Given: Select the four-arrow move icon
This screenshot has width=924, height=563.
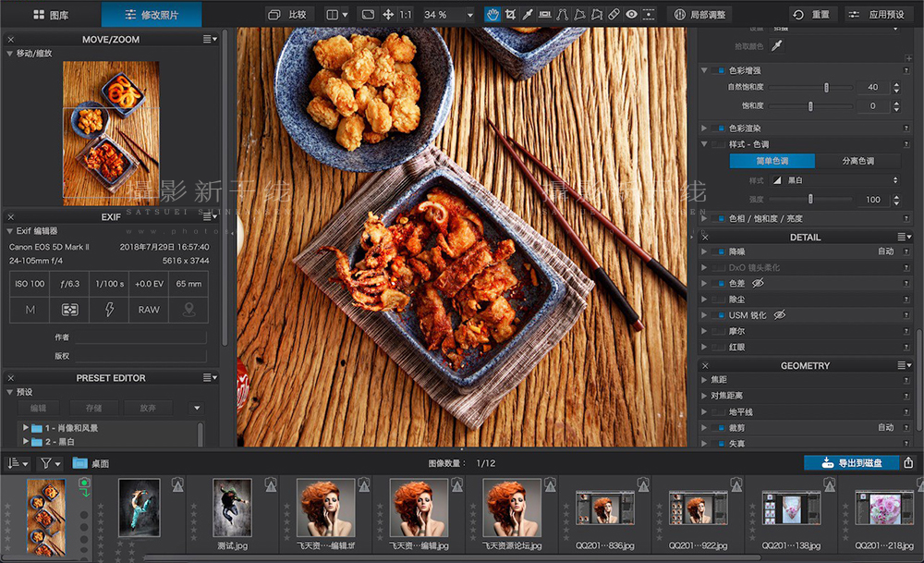Looking at the screenshot, I should point(388,15).
